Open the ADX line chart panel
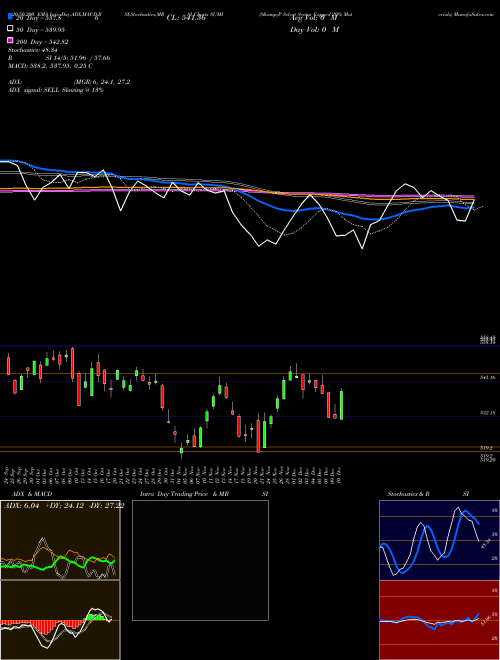This screenshot has height=660, width=500. point(60,540)
